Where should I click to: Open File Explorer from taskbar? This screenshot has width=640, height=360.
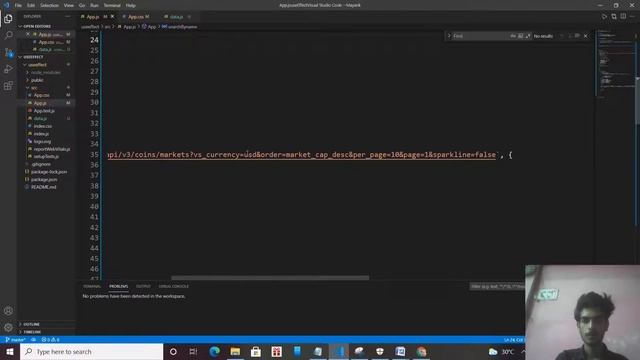(x=235, y=351)
